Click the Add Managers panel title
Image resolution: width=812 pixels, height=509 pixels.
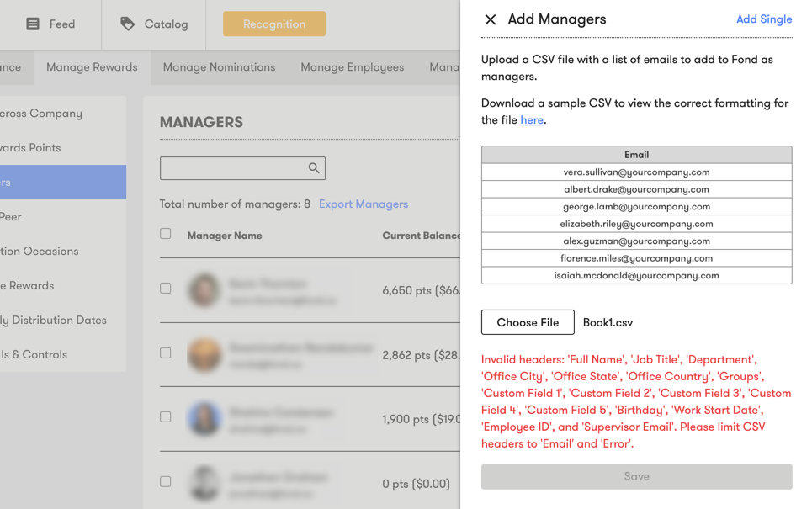557,19
